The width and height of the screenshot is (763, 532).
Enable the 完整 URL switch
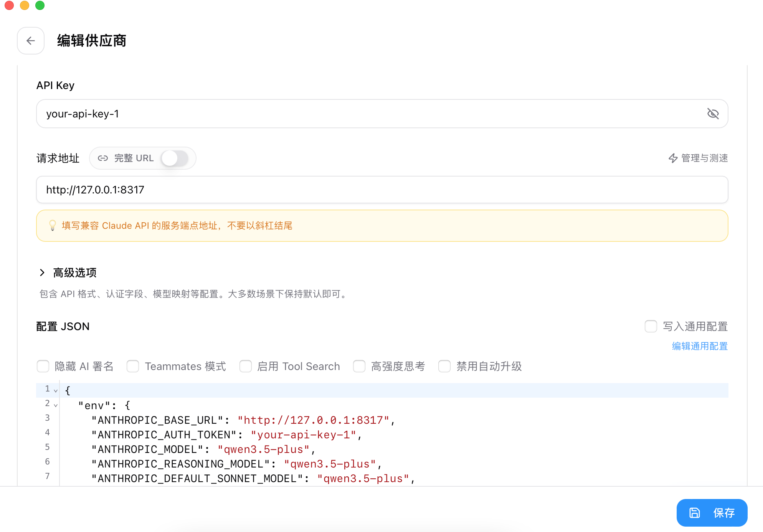(176, 158)
